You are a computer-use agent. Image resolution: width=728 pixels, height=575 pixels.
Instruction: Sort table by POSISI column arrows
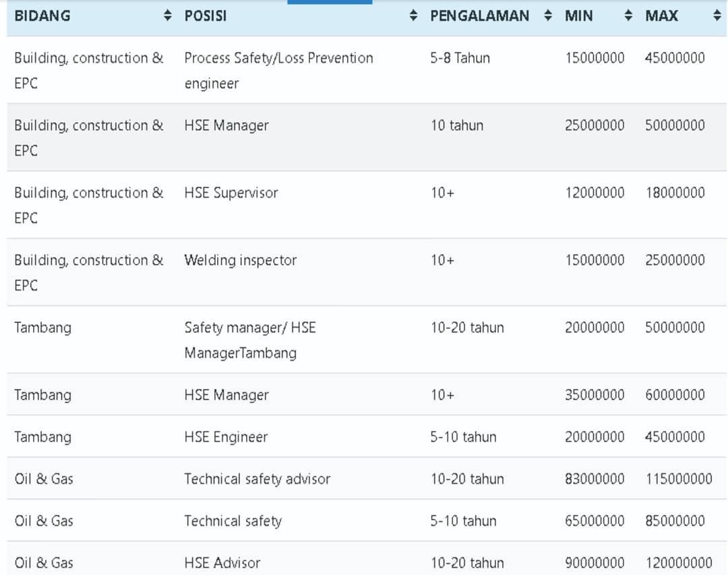[413, 16]
